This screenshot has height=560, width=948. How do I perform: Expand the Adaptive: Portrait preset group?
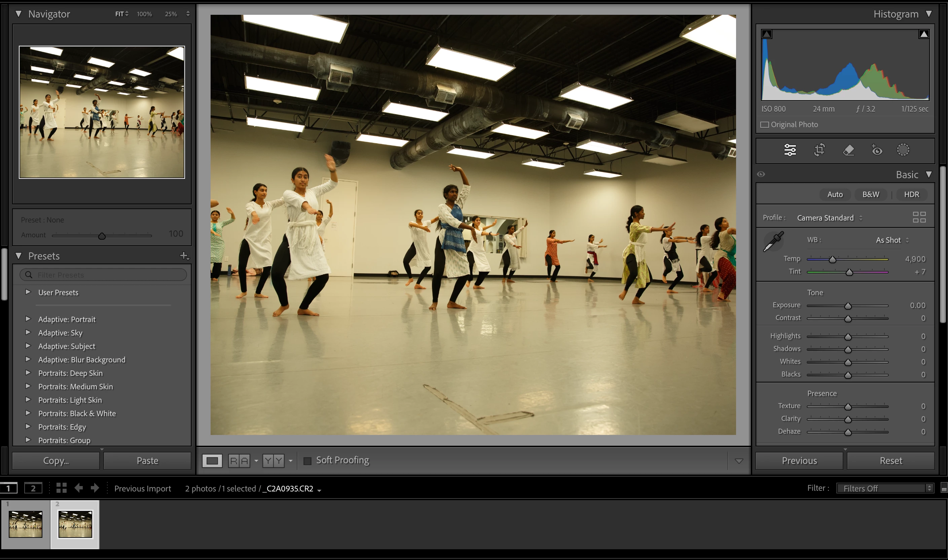click(x=28, y=319)
